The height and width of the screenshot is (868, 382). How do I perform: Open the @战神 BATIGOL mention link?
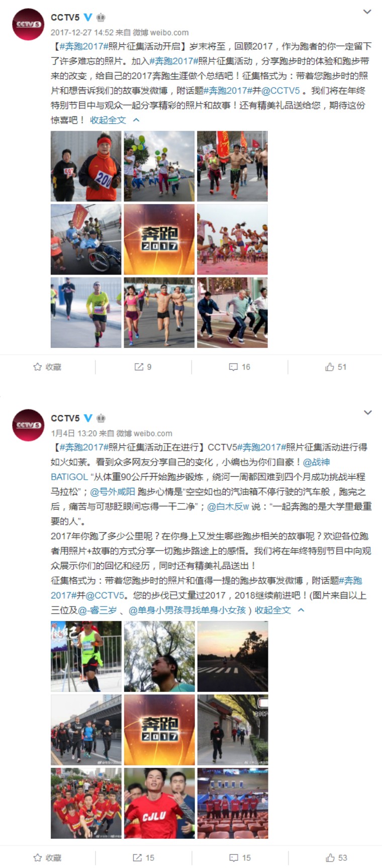190,469
